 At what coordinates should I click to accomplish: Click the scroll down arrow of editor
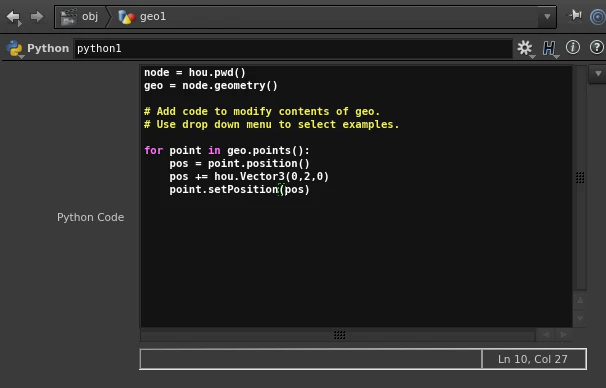(x=580, y=318)
